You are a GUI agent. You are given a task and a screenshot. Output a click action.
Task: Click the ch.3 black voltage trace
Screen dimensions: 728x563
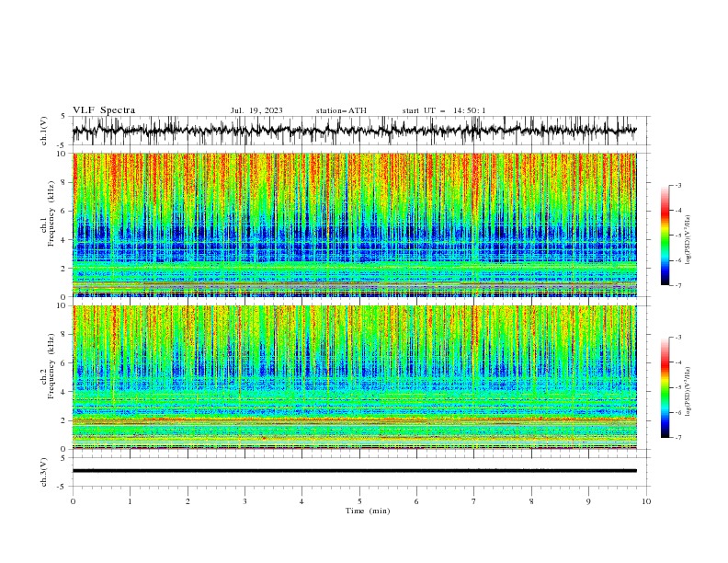[x=355, y=471]
